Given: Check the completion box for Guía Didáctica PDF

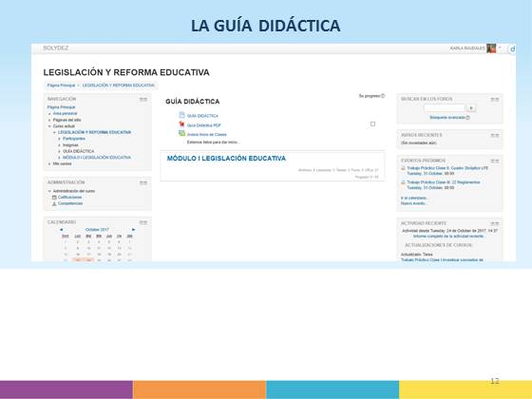Looking at the screenshot, I should point(372,124).
